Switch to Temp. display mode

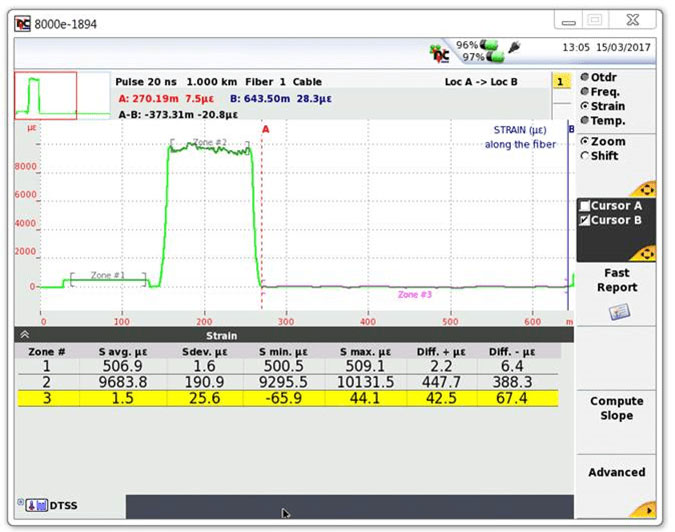(x=585, y=120)
